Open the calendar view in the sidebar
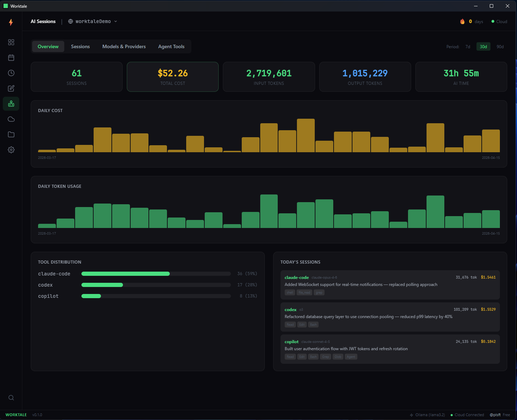 11,58
